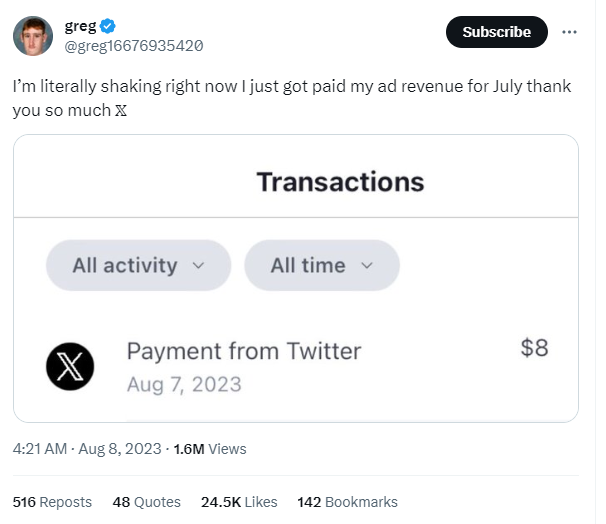Click the Aug 7, 2023 transaction date
606x524 pixels.
pyautogui.click(x=184, y=384)
